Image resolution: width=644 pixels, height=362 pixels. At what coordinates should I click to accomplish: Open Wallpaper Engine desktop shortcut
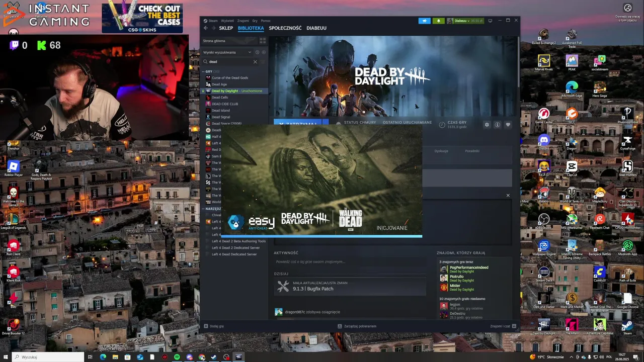[x=544, y=247]
